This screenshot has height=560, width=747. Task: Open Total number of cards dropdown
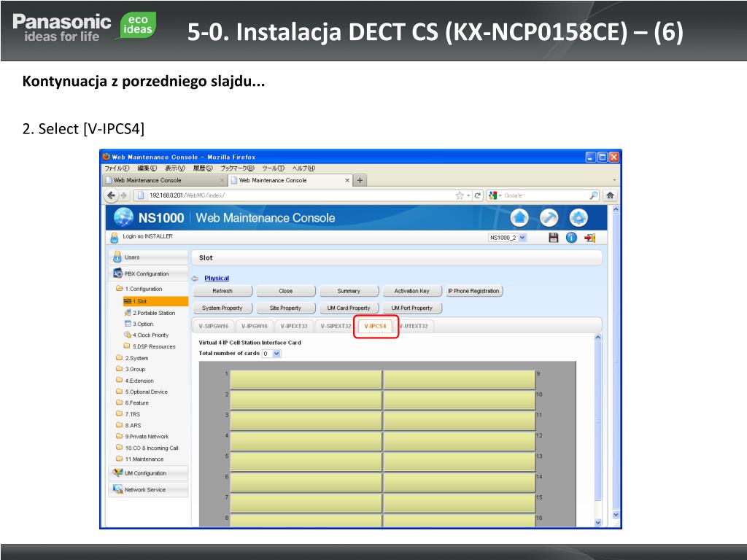276,354
